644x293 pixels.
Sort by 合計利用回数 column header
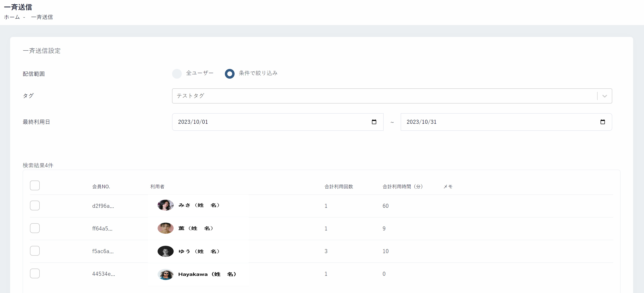point(339,186)
